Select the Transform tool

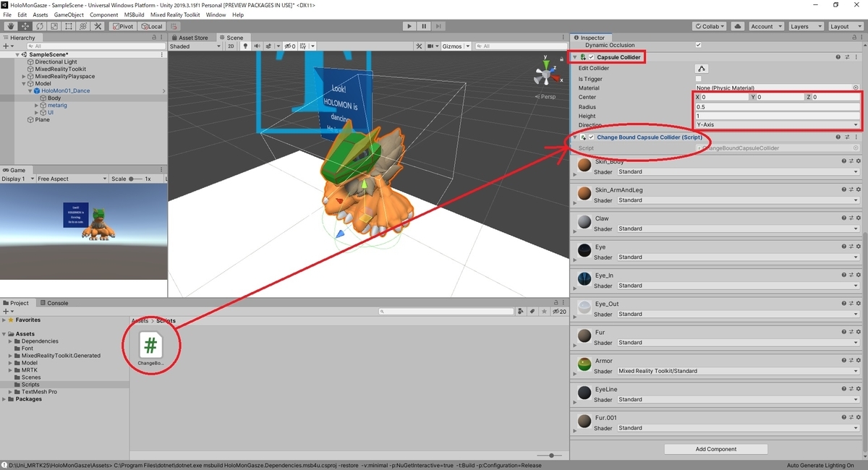[x=82, y=26]
